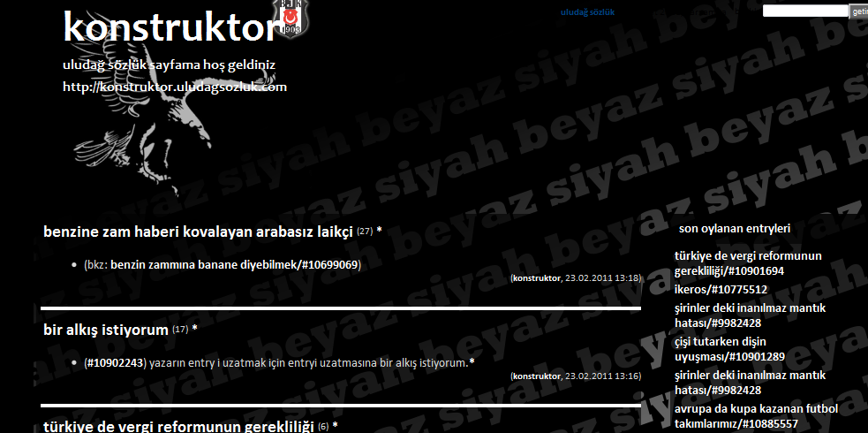Image resolution: width=868 pixels, height=433 pixels.
Task: Click the (27) entry count next to benzine zam
Action: (365, 231)
